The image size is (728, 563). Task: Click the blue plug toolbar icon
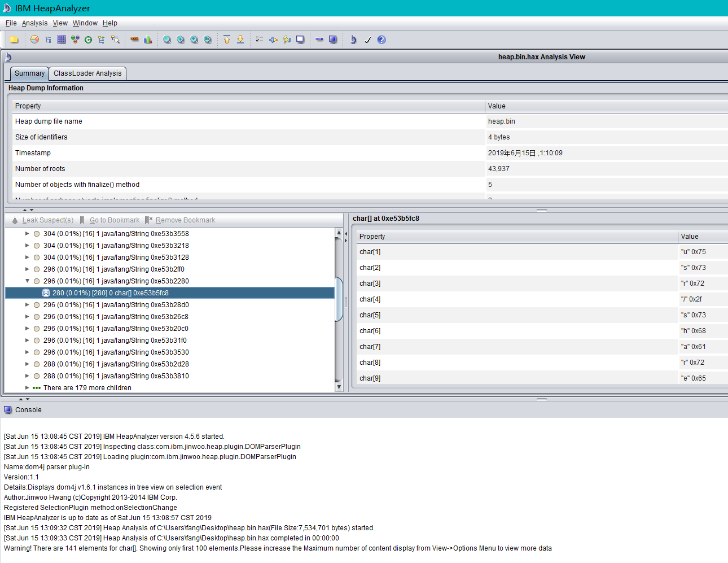coord(273,40)
